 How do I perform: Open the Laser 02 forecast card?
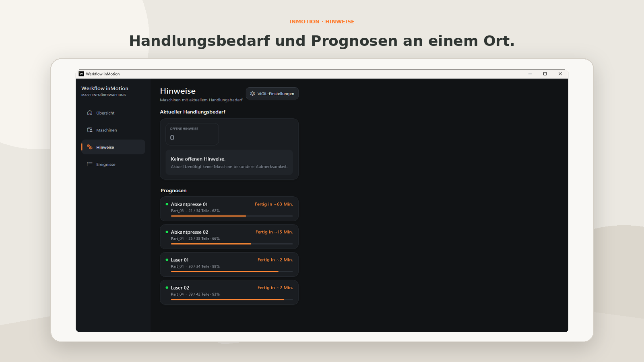pos(229,292)
